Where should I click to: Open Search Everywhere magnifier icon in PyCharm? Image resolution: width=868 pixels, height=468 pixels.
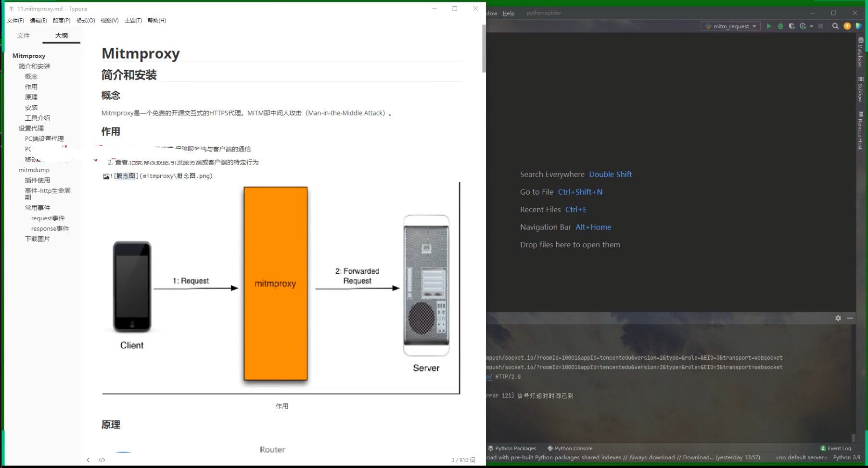click(835, 26)
